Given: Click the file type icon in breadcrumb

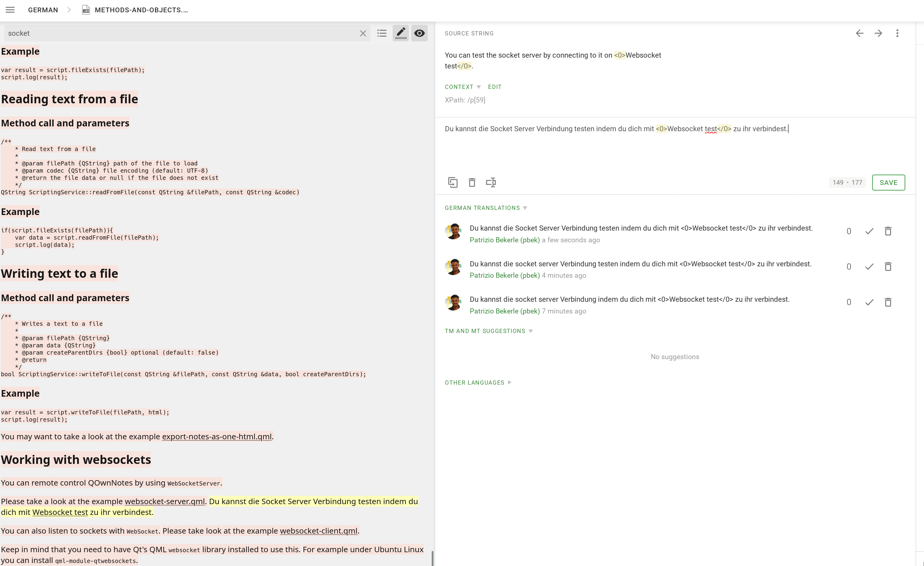Looking at the screenshot, I should 86,10.
